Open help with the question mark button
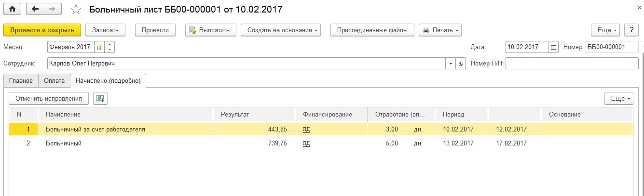The image size is (644, 196). coord(631,30)
